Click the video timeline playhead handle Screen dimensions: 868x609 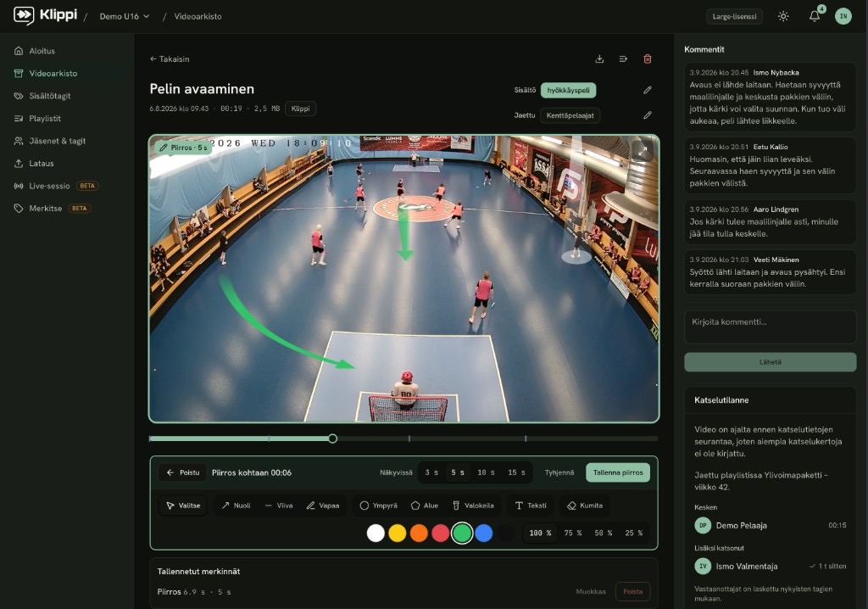[x=332, y=439]
